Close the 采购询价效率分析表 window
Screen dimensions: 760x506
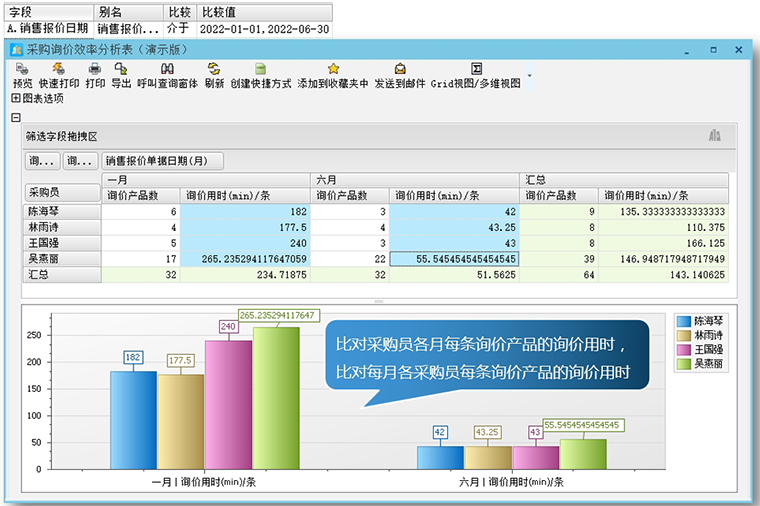tap(739, 50)
